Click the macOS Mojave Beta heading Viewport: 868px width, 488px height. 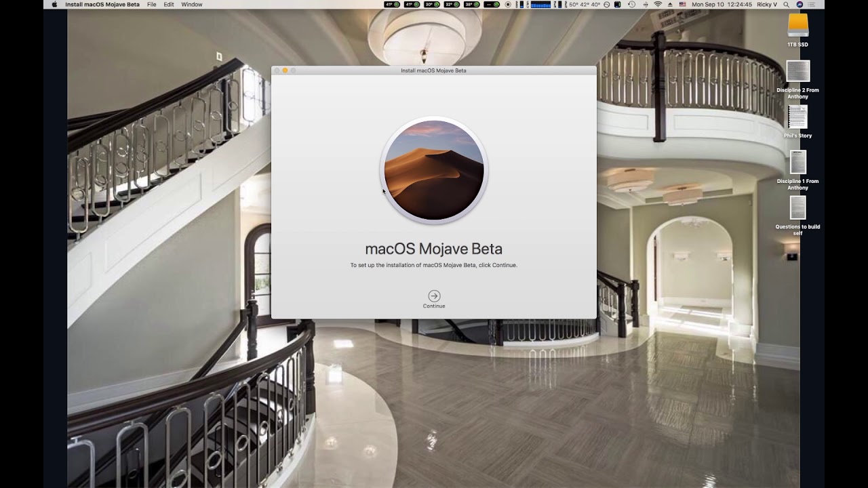point(434,249)
